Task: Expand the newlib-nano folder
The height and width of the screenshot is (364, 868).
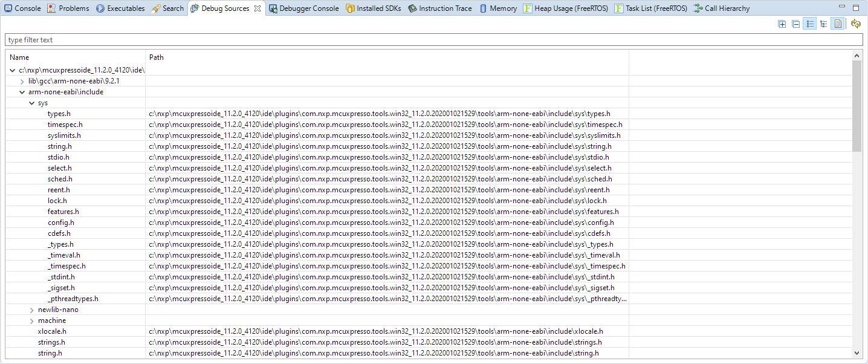Action: coord(32,310)
